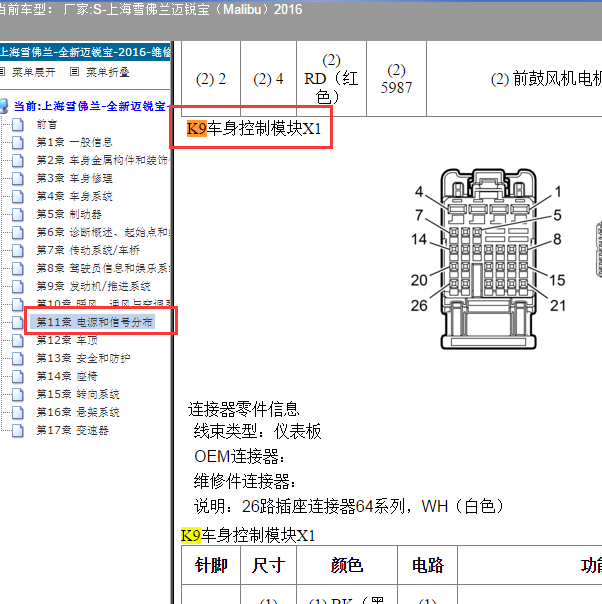
Task: Click the page icon beside 第16章 悬架系统
Action: pyautogui.click(x=18, y=413)
